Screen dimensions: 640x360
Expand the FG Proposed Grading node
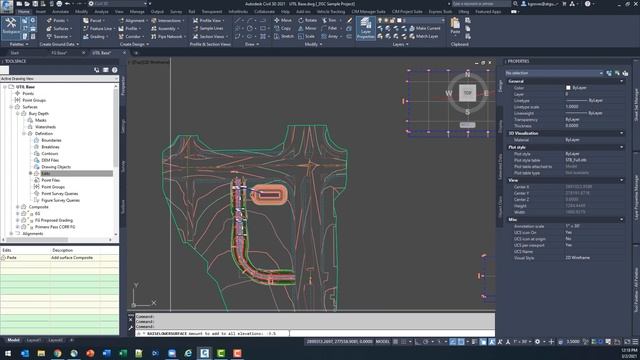tap(18, 220)
